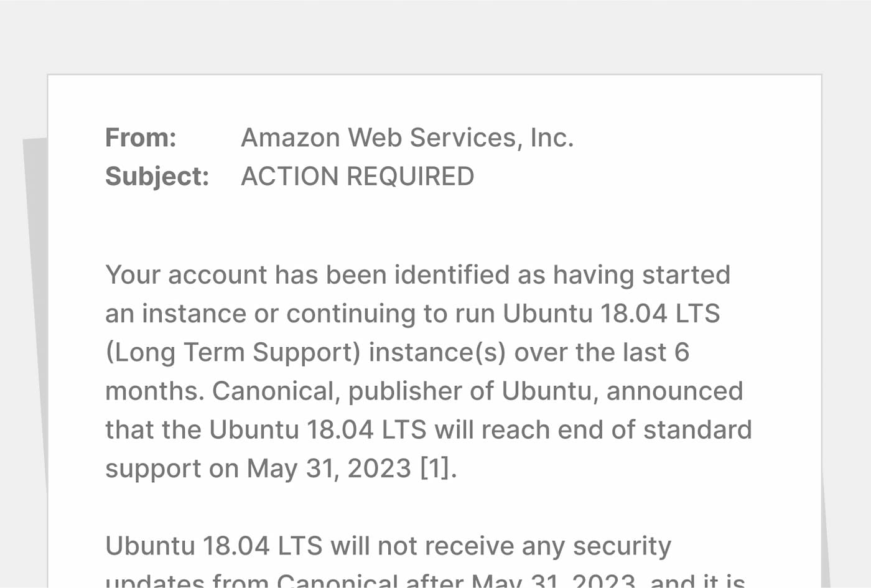871x588 pixels.
Task: Click the "ACTION REQUIRED" subject text
Action: (x=357, y=176)
